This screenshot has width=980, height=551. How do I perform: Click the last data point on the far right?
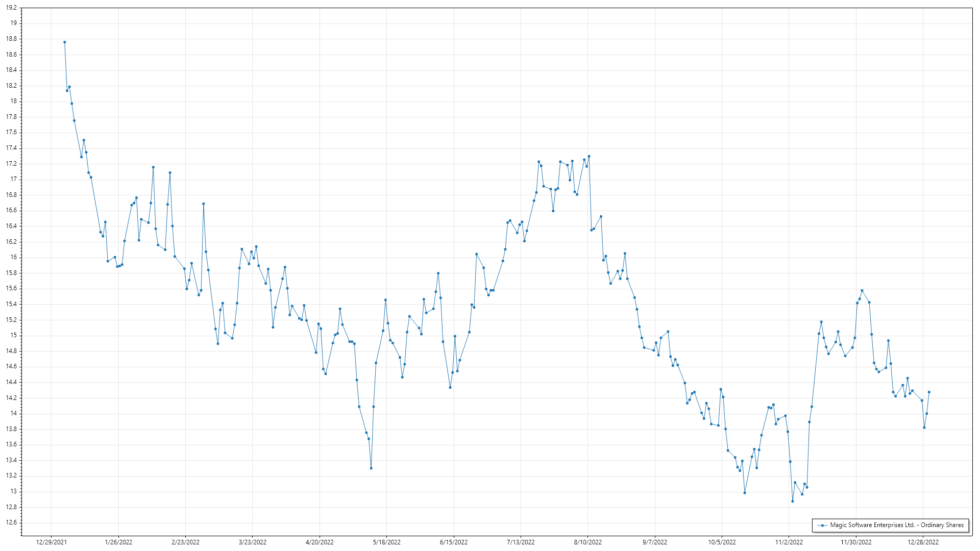pyautogui.click(x=929, y=392)
